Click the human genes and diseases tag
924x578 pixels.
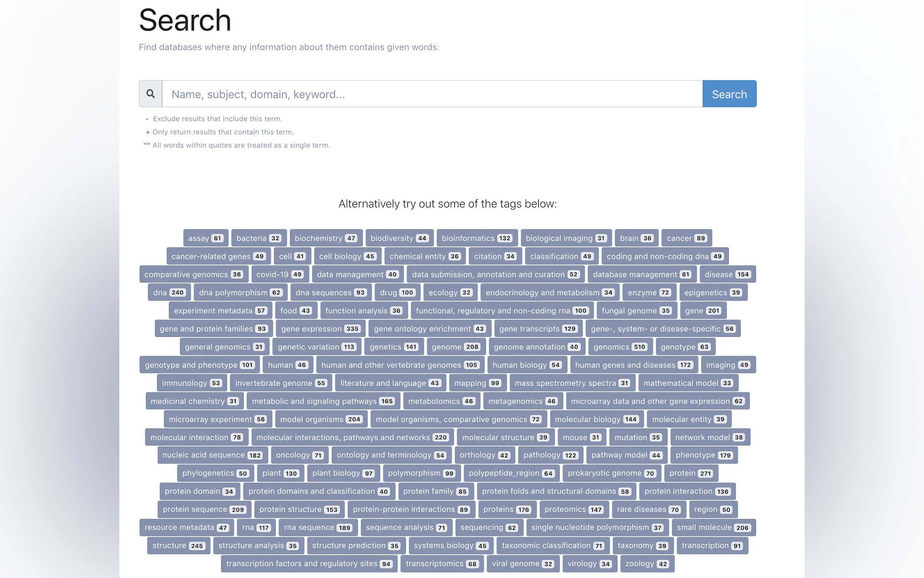(633, 365)
